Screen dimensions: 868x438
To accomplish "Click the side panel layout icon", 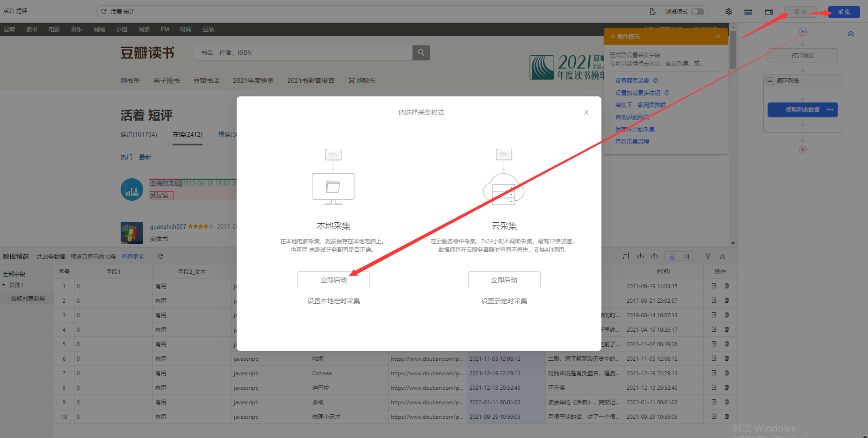I will 769,12.
